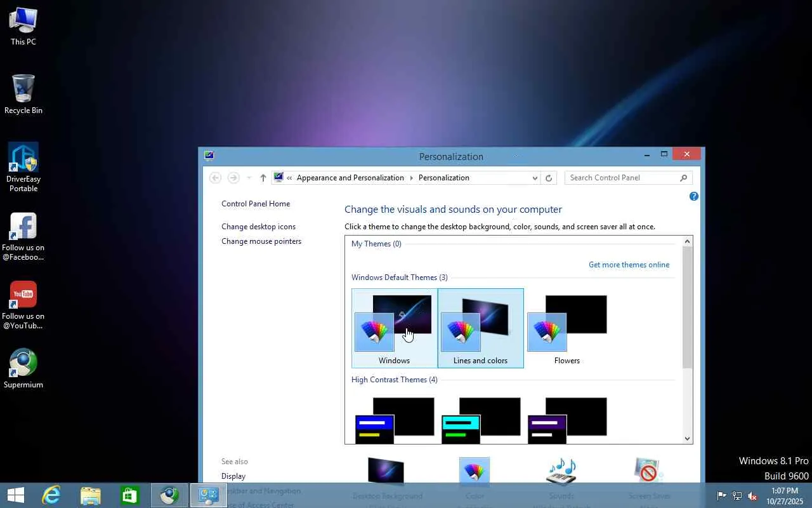This screenshot has width=812, height=508.
Task: Click the Personalization title bar window icon
Action: tap(209, 156)
